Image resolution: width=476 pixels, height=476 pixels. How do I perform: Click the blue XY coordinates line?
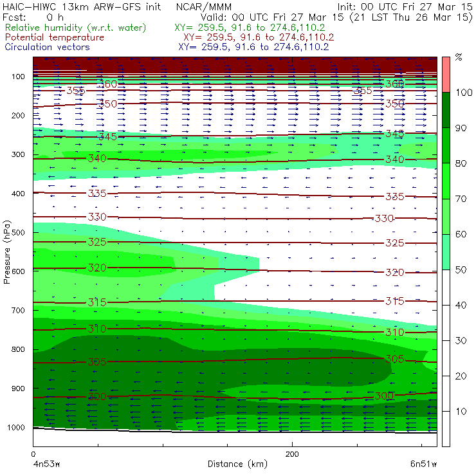click(253, 47)
